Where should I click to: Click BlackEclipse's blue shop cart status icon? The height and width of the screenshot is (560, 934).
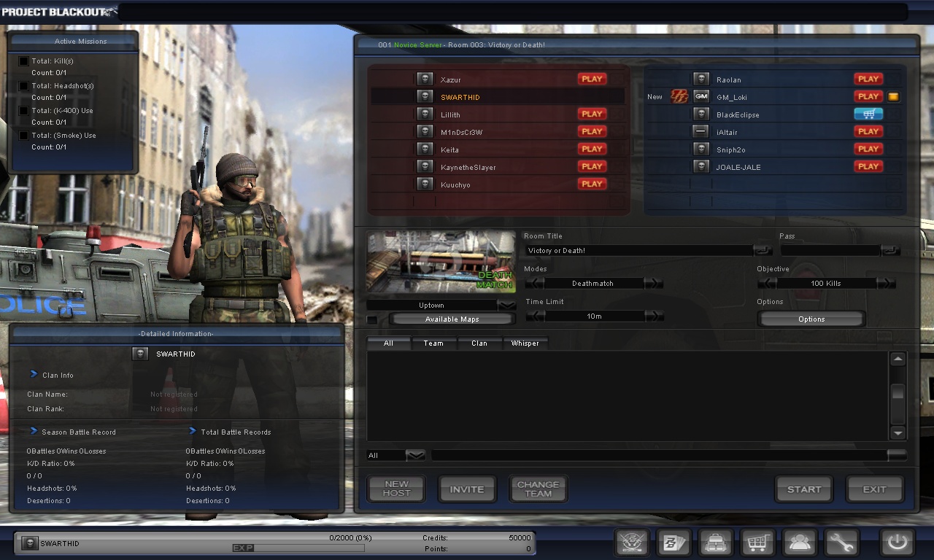tap(868, 114)
